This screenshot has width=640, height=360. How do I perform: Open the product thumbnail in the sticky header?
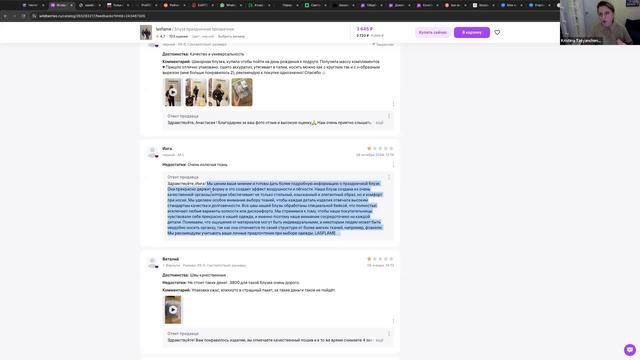click(x=146, y=32)
